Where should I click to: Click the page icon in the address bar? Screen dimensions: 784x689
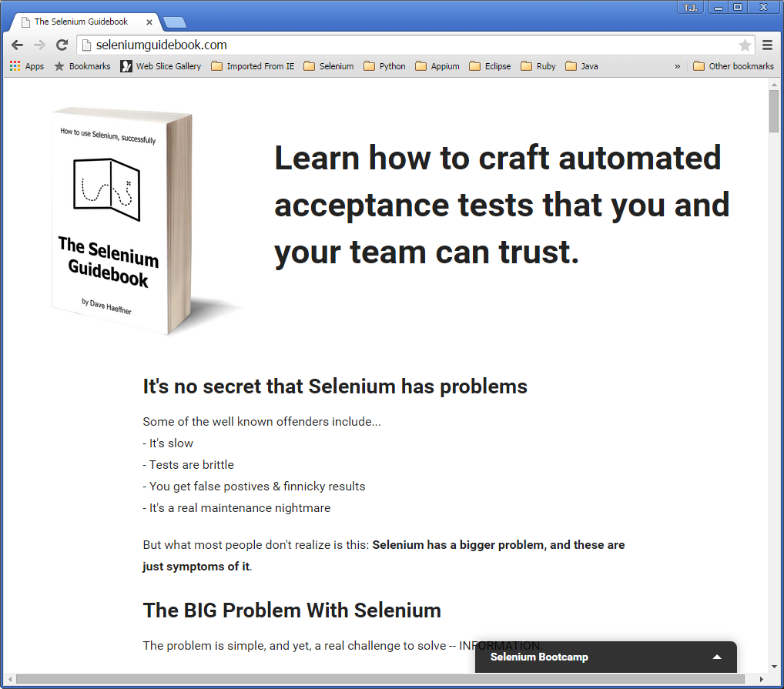pos(86,45)
